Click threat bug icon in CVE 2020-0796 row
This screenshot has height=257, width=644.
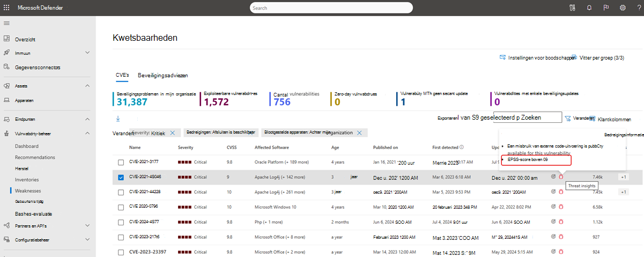click(x=561, y=207)
